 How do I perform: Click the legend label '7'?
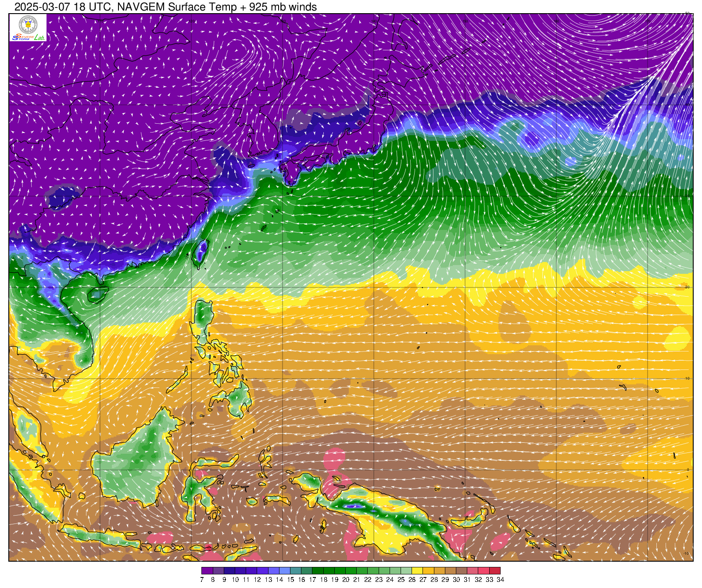tap(202, 580)
